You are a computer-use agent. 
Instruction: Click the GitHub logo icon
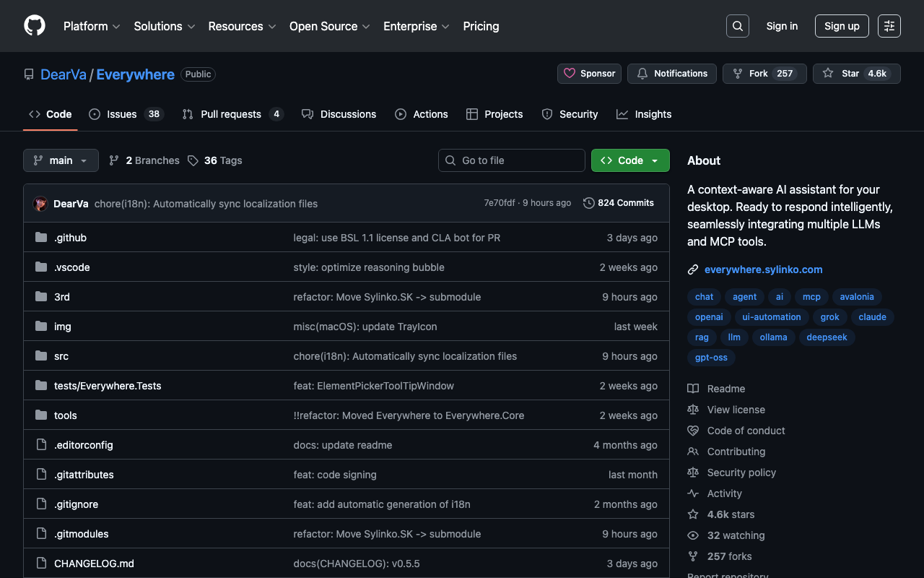35,26
